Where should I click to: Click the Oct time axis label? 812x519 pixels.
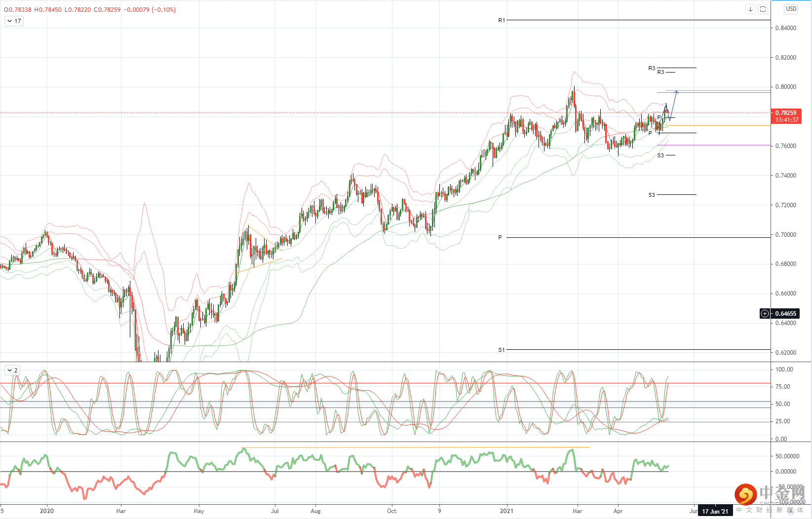[x=391, y=511]
